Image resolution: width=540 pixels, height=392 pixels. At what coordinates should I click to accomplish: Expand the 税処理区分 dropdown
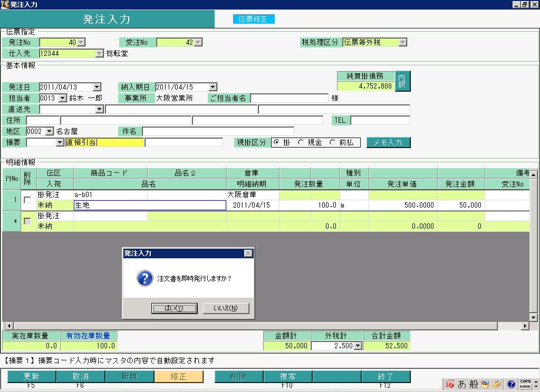402,42
